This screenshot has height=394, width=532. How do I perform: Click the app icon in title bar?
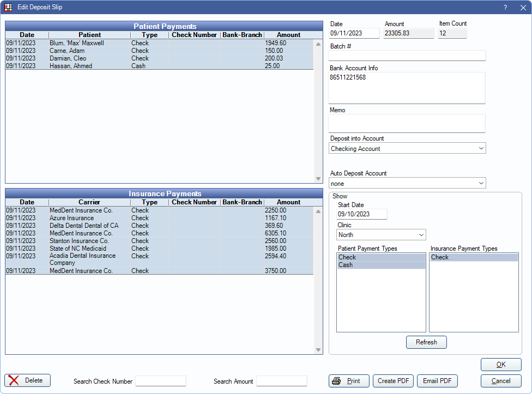point(8,7)
